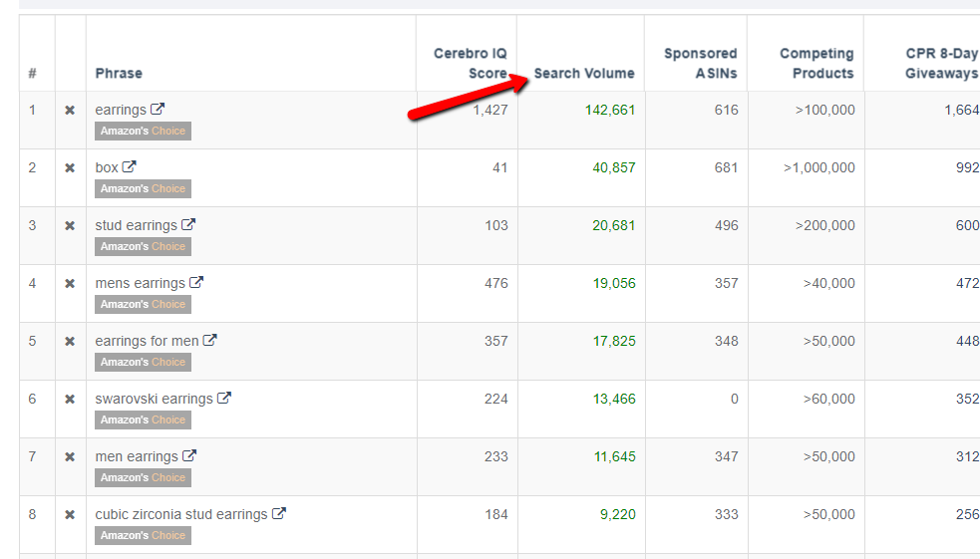Screen dimensions: 980x559
Task: Click search volume value 142,661
Action: pyautogui.click(x=610, y=110)
